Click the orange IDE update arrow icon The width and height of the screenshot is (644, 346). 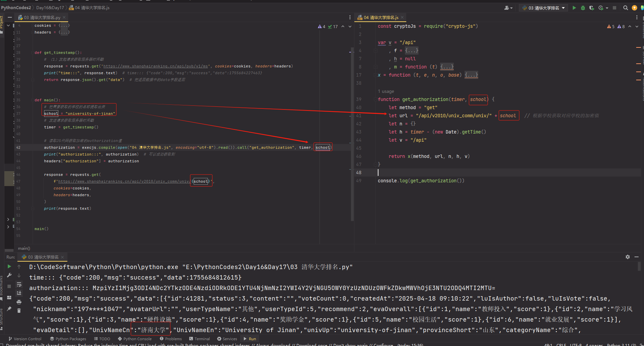[635, 8]
